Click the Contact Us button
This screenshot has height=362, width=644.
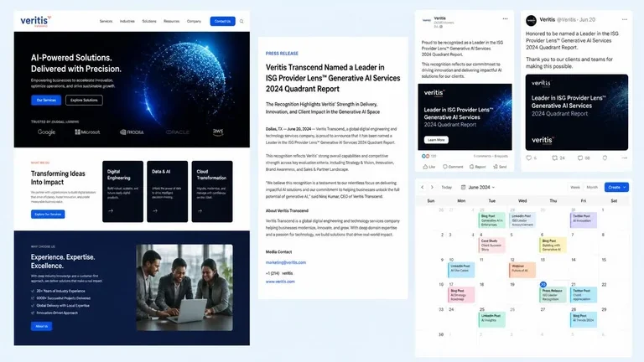pos(222,21)
